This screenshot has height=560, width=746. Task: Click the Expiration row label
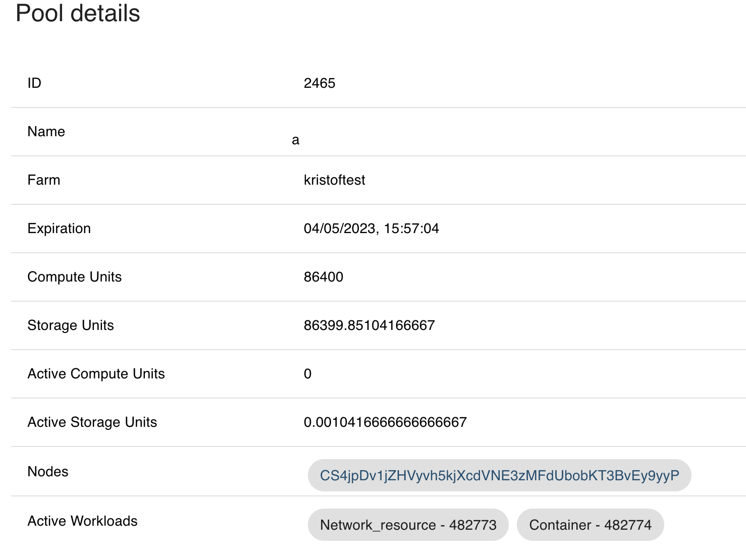tap(59, 229)
